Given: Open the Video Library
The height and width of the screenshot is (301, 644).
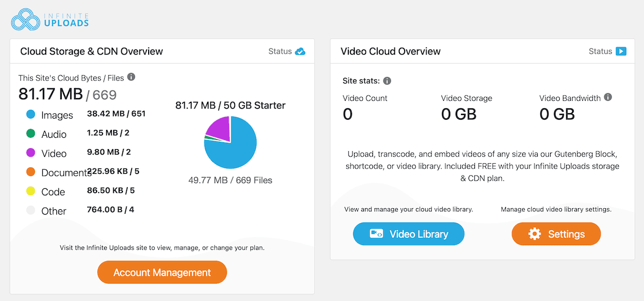Looking at the screenshot, I should click(x=408, y=234).
